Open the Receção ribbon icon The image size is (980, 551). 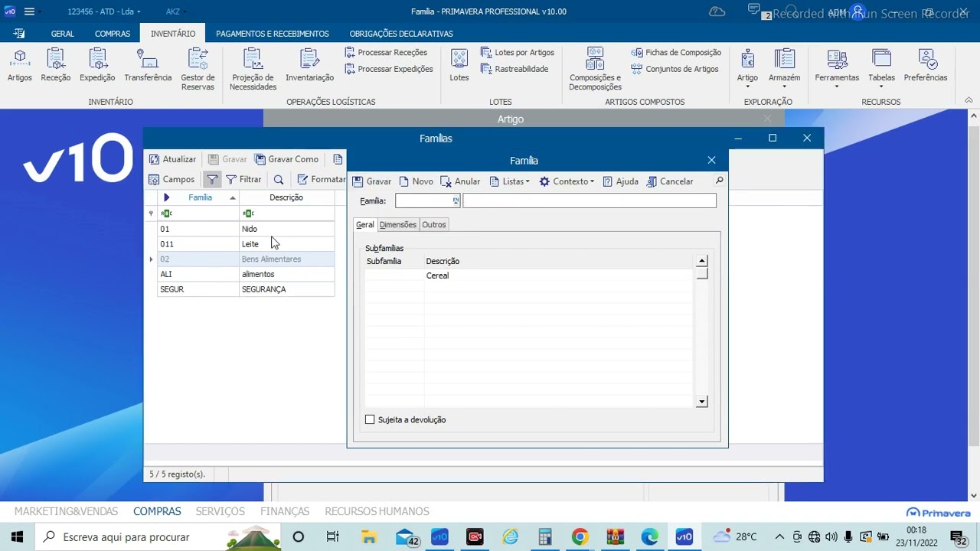56,65
